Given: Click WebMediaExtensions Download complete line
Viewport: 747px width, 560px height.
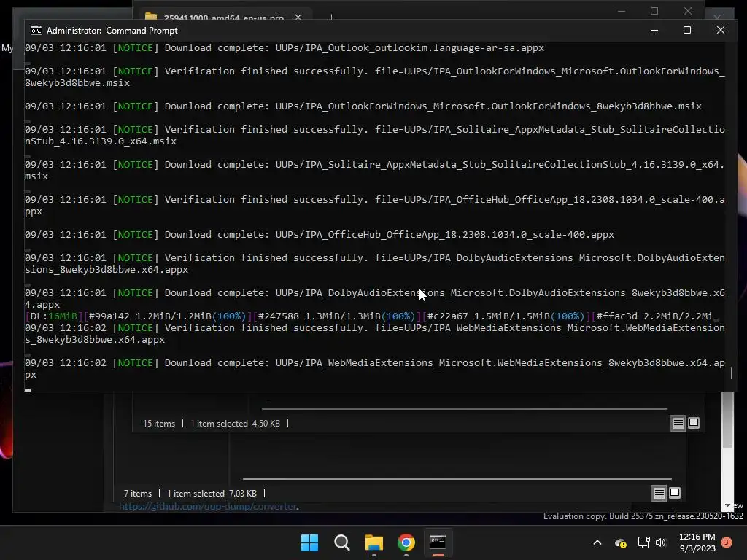Looking at the screenshot, I should [x=375, y=368].
